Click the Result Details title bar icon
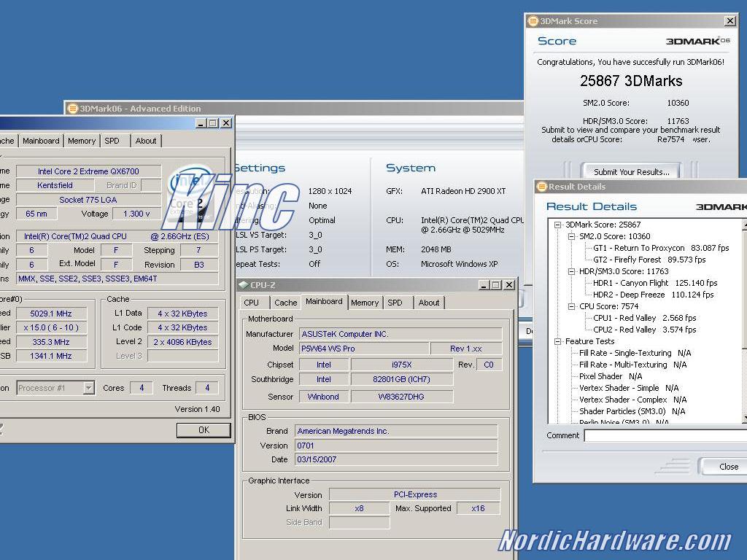This screenshot has width=747, height=560. (542, 187)
